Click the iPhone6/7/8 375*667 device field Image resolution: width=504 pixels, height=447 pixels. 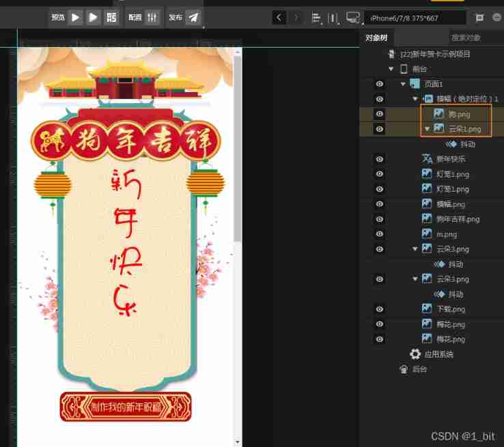point(415,18)
